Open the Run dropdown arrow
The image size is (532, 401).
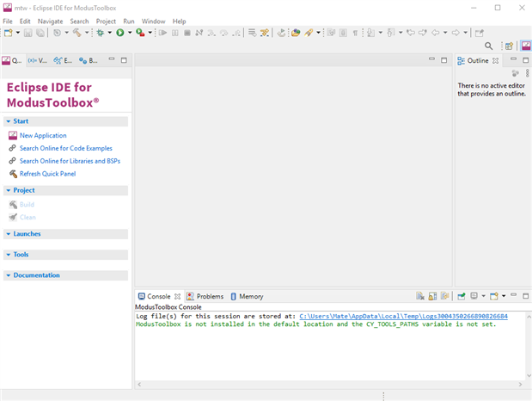pos(130,33)
